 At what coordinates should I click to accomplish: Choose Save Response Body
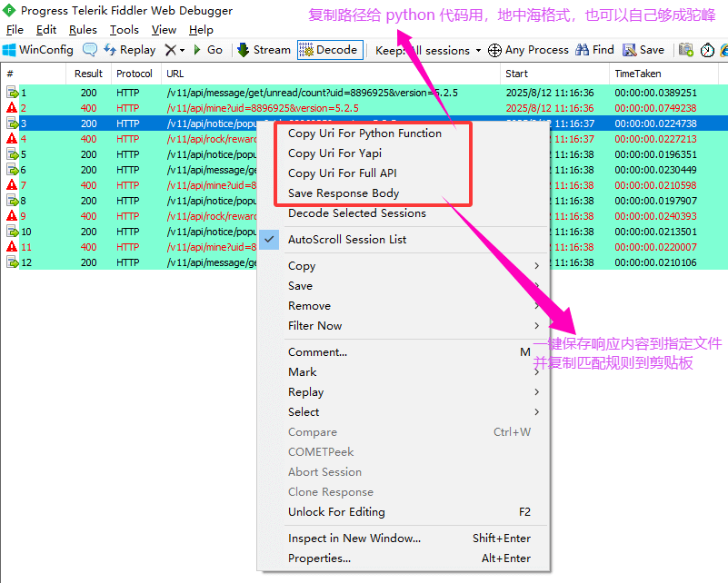coord(344,193)
